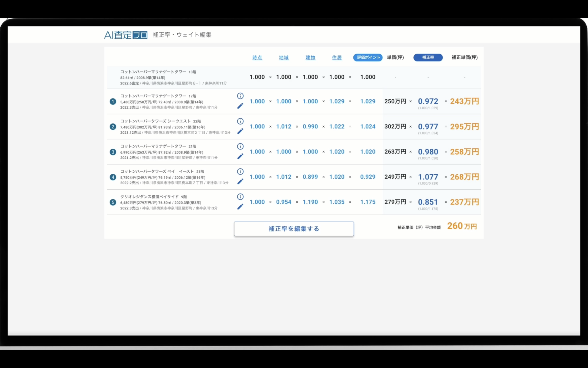Select number badge 5 of クリオレジデンス row

(113, 202)
